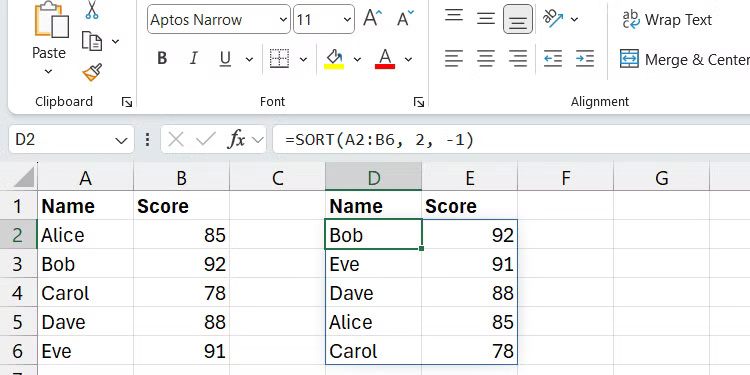Select column A header
The height and width of the screenshot is (375, 750).
pyautogui.click(x=86, y=178)
